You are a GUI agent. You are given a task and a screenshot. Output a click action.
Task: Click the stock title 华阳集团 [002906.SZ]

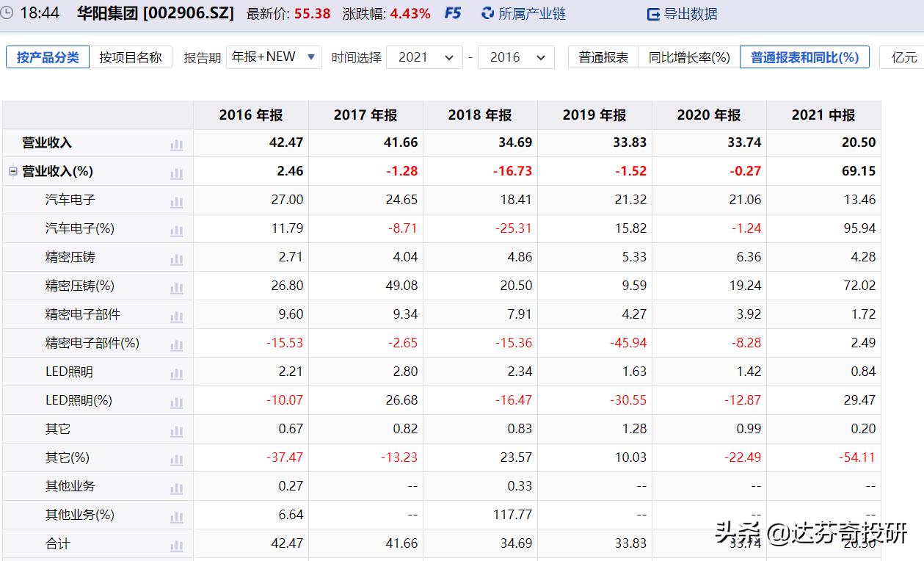click(x=156, y=12)
